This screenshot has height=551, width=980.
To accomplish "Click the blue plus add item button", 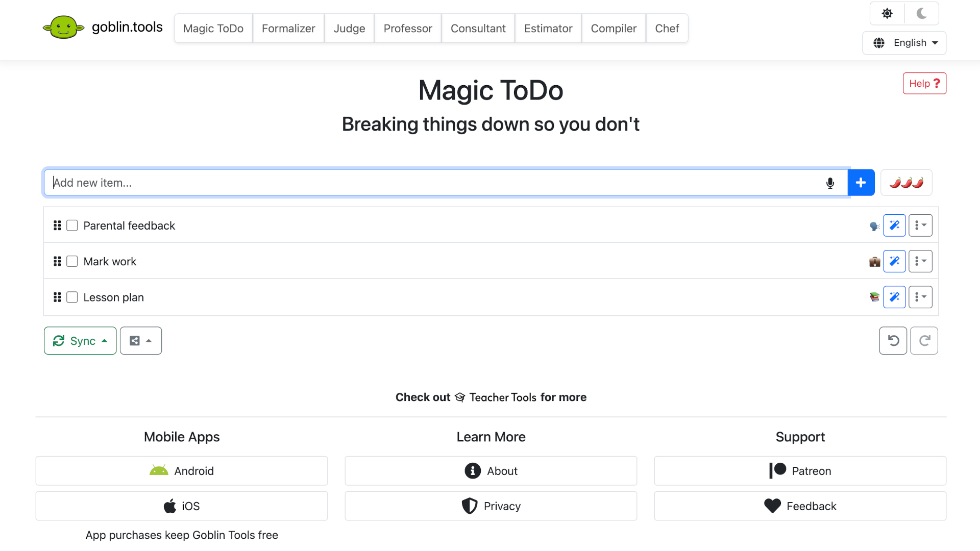I will tap(861, 183).
